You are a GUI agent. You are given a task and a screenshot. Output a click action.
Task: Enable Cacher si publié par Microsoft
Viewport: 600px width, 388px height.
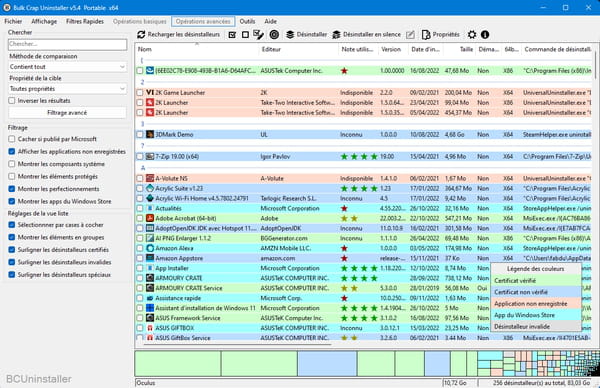pos(12,139)
